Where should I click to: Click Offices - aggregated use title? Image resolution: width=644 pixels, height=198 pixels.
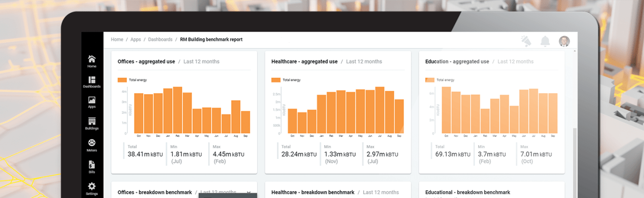pos(146,62)
